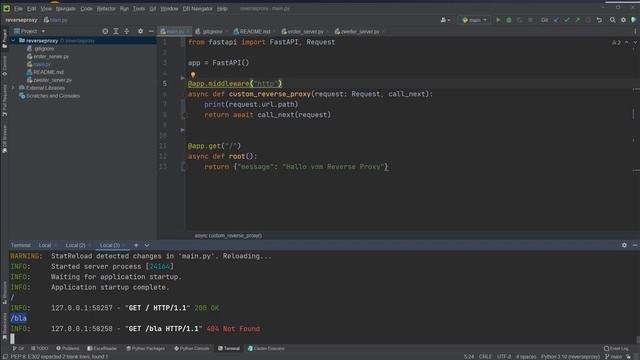Click collapse all icon in Project panel header
Image resolution: width=640 pixels, height=360 pixels.
(x=127, y=31)
